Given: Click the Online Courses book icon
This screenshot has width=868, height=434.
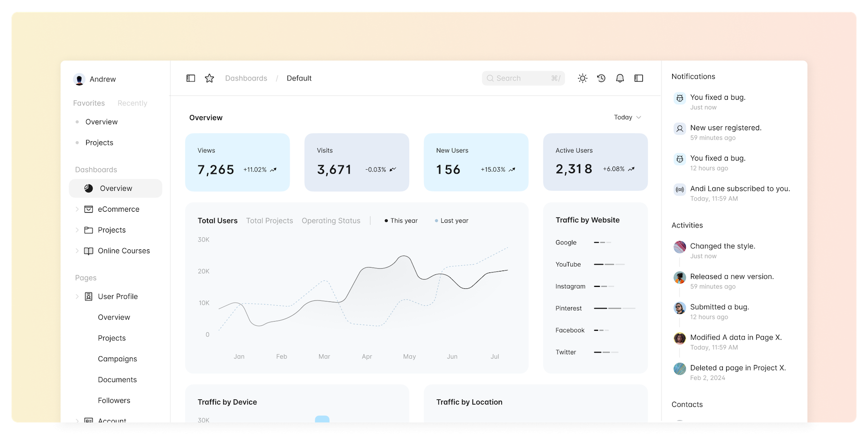Looking at the screenshot, I should click(89, 251).
